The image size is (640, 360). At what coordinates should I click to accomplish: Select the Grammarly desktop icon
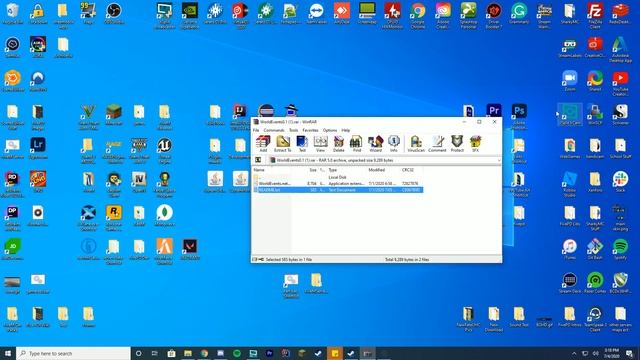coord(519,13)
